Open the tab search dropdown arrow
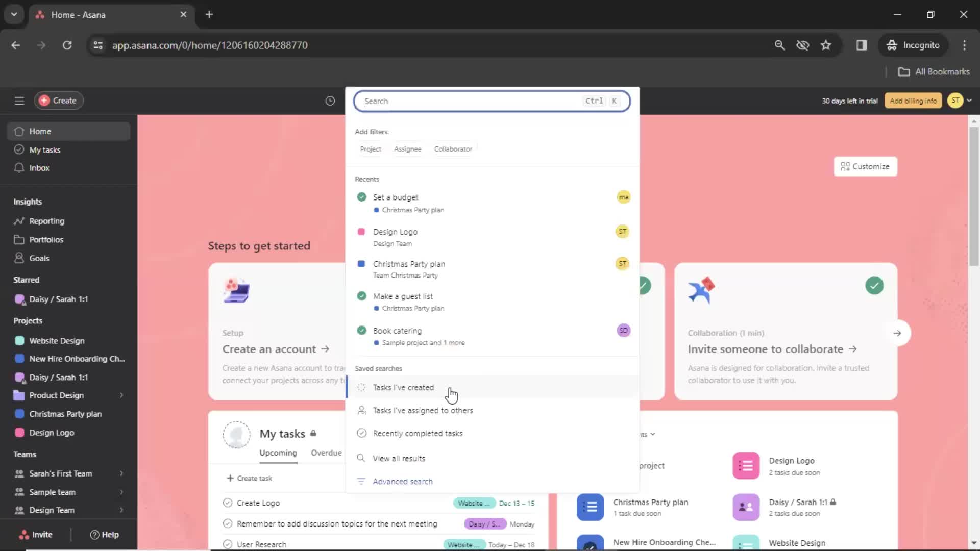The height and width of the screenshot is (551, 980). point(14,14)
